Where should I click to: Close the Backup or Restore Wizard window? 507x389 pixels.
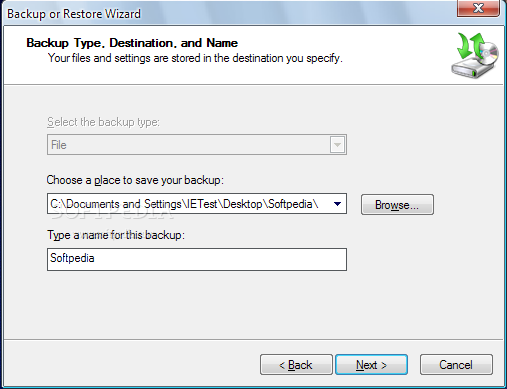(478, 7)
